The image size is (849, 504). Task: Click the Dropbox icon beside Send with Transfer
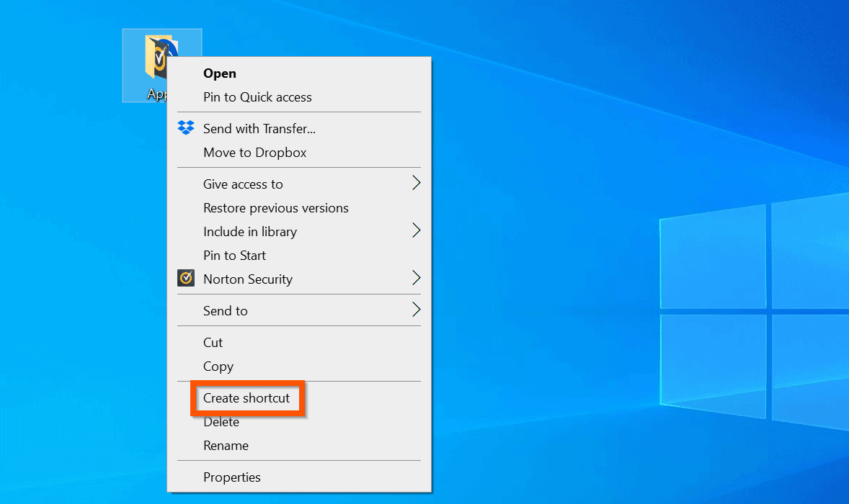(x=186, y=127)
